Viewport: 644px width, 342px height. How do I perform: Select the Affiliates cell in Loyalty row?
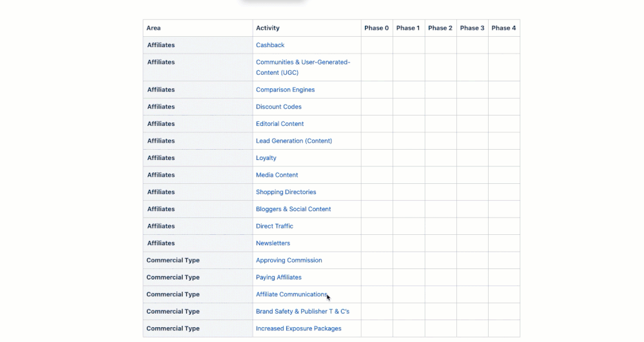point(197,158)
